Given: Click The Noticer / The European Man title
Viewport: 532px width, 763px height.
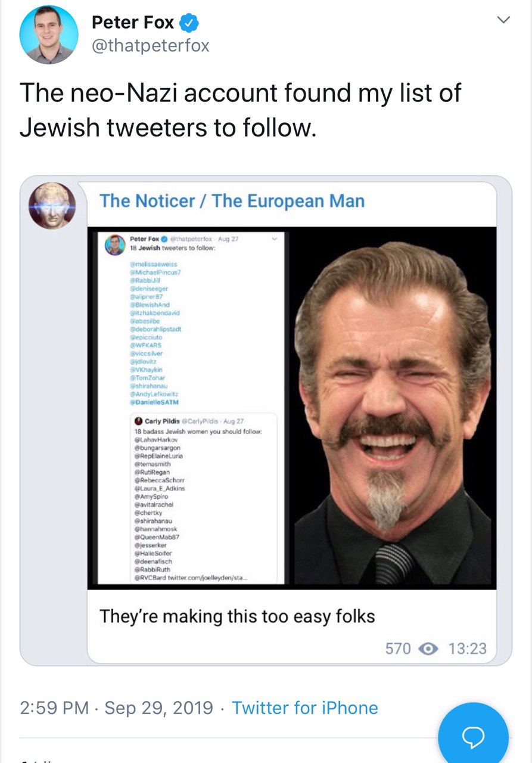Looking at the screenshot, I should click(x=232, y=201).
